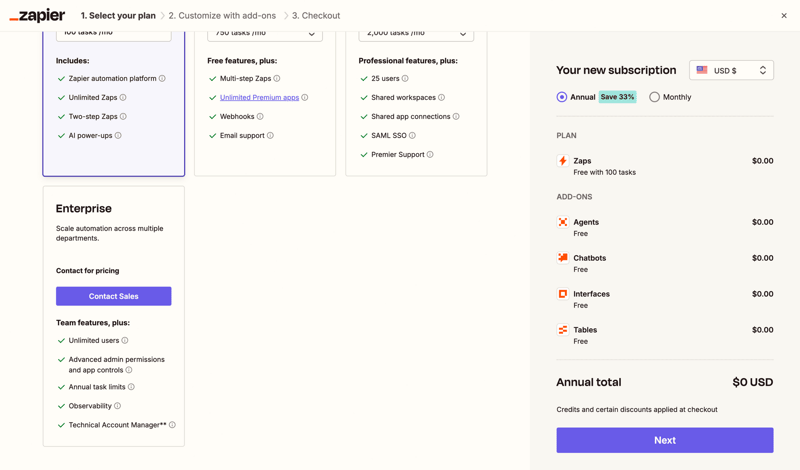Click info icon beside Multi-step Zaps

click(277, 79)
